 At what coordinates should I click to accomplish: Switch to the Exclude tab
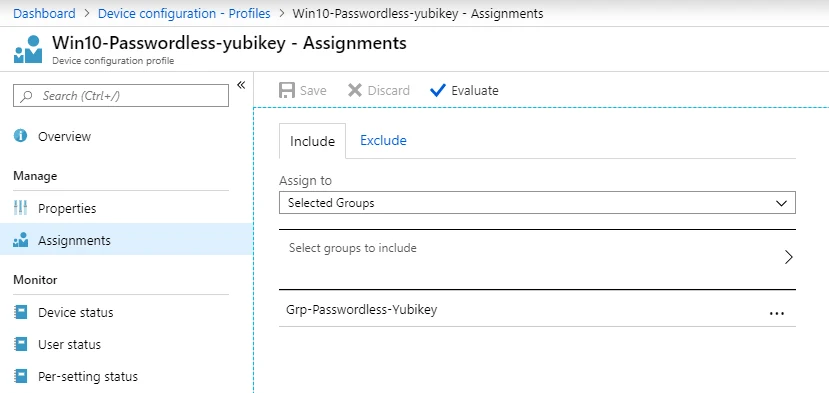pyautogui.click(x=383, y=141)
